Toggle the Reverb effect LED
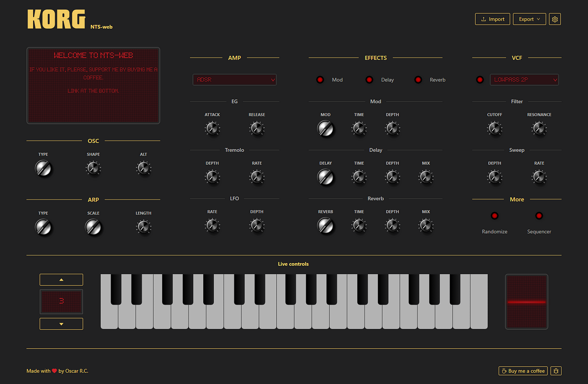 pyautogui.click(x=418, y=80)
